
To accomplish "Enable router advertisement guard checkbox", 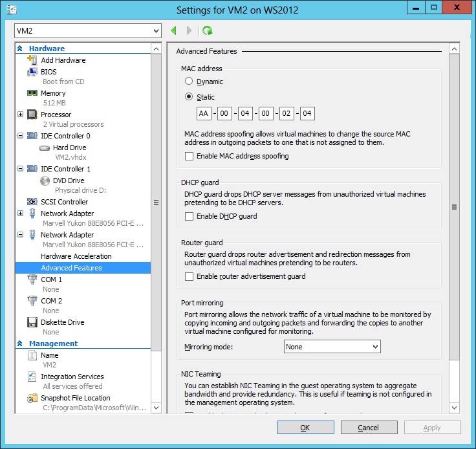I will [189, 276].
